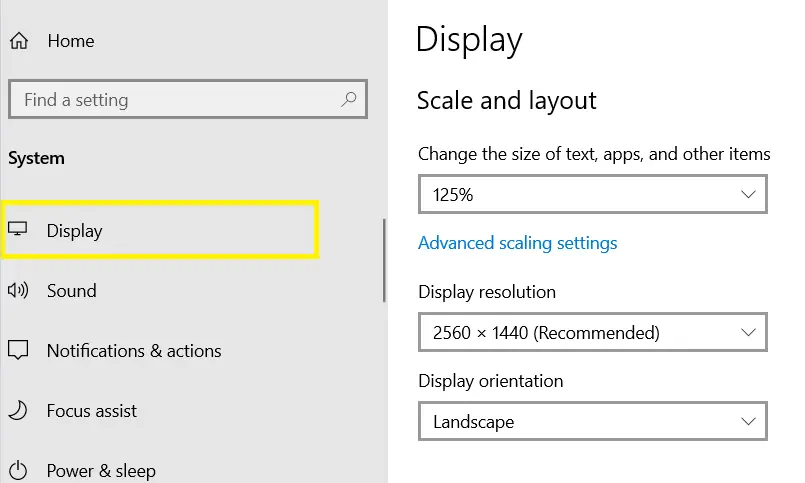Open Advanced scaling settings link
Screen dimensions: 805x483
coord(518,243)
